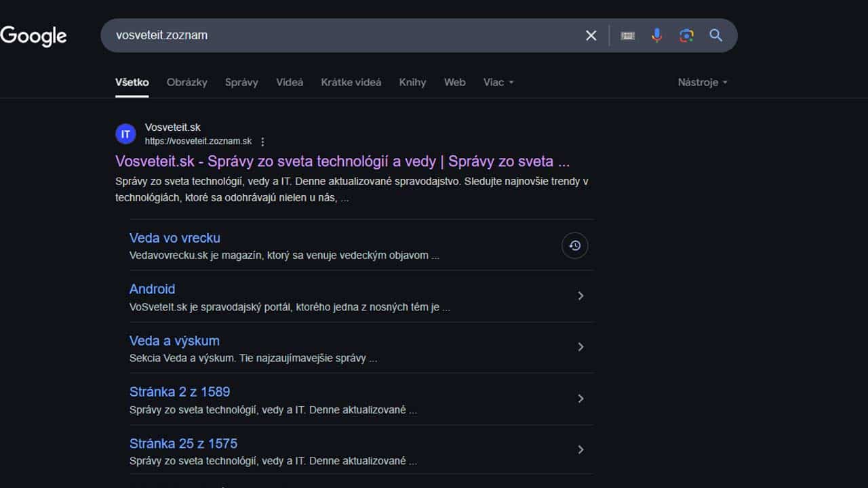Switch to Web tab
This screenshot has width=868, height=488.
(x=455, y=82)
